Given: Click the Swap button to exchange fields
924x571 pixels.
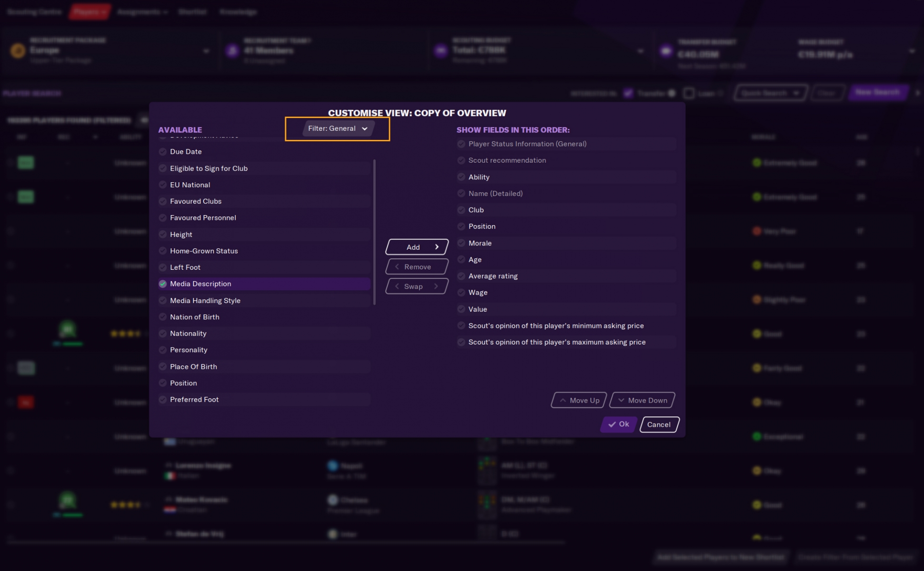Looking at the screenshot, I should pyautogui.click(x=417, y=286).
